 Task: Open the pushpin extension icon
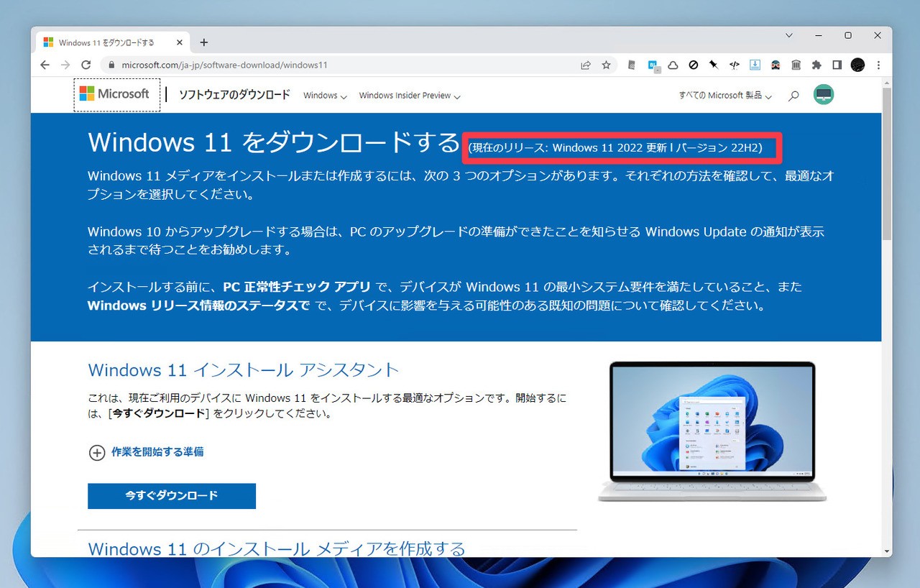[x=714, y=65]
